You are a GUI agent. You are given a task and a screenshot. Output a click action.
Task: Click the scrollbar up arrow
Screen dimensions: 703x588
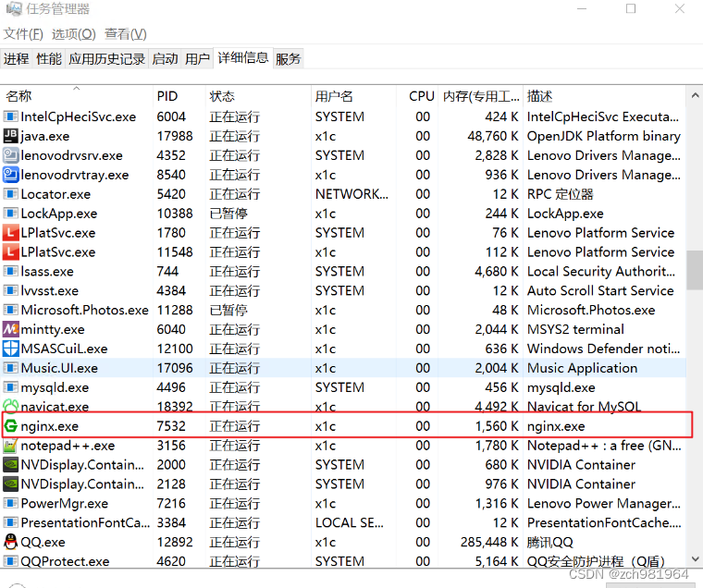pos(695,95)
